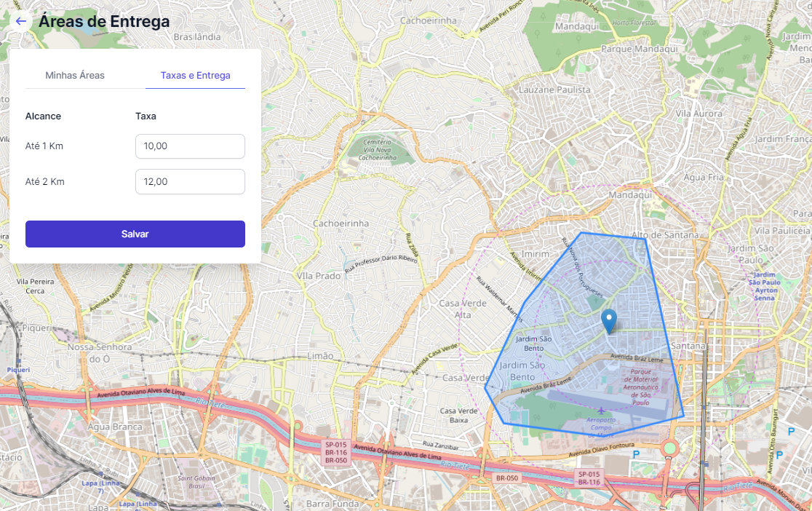Click the airplane icon at Campo de Marte

point(601,411)
